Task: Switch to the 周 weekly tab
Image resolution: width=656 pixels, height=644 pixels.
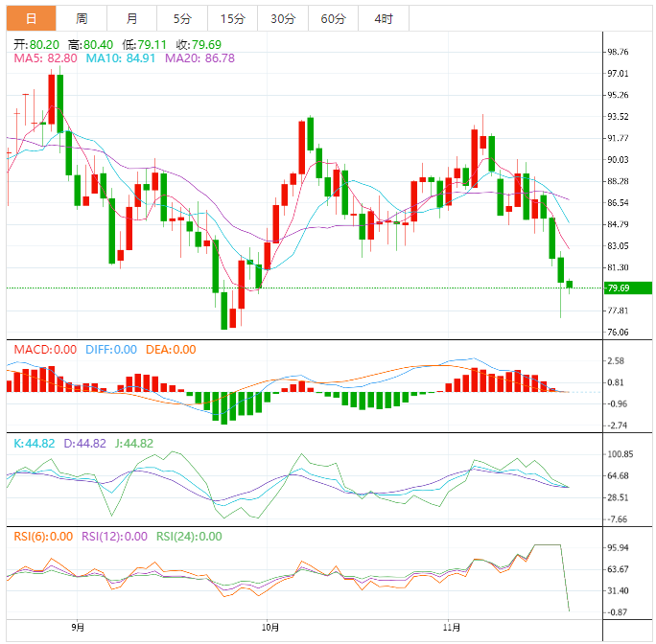Action: tap(82, 18)
